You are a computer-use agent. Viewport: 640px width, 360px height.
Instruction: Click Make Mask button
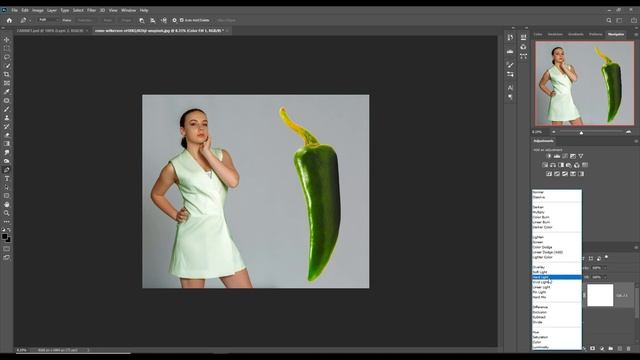[108, 20]
